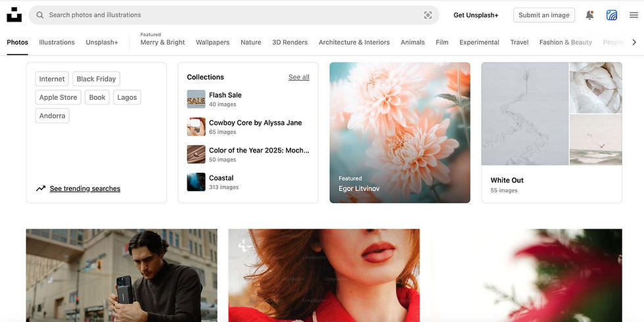Screen dimensions: 644x322
Task: Click Get Unsplash+
Action: pyautogui.click(x=476, y=15)
